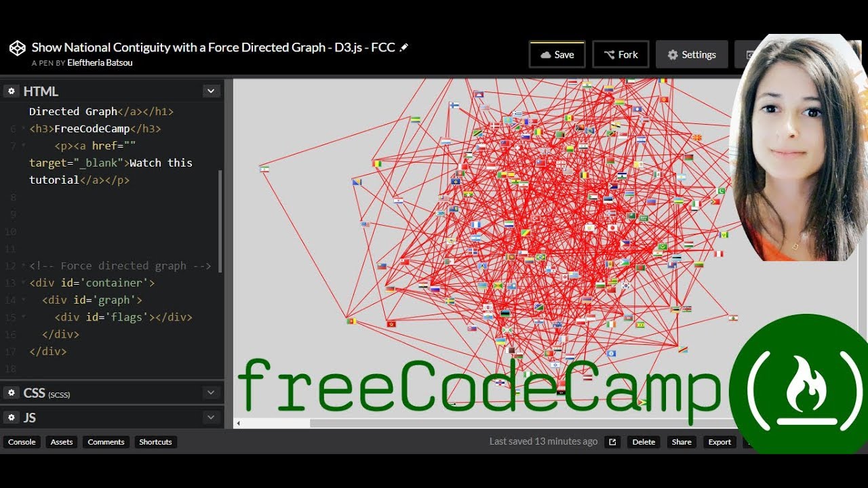Click code line "<div id='flags'></div>"
The width and height of the screenshot is (868, 488).
[x=123, y=317]
